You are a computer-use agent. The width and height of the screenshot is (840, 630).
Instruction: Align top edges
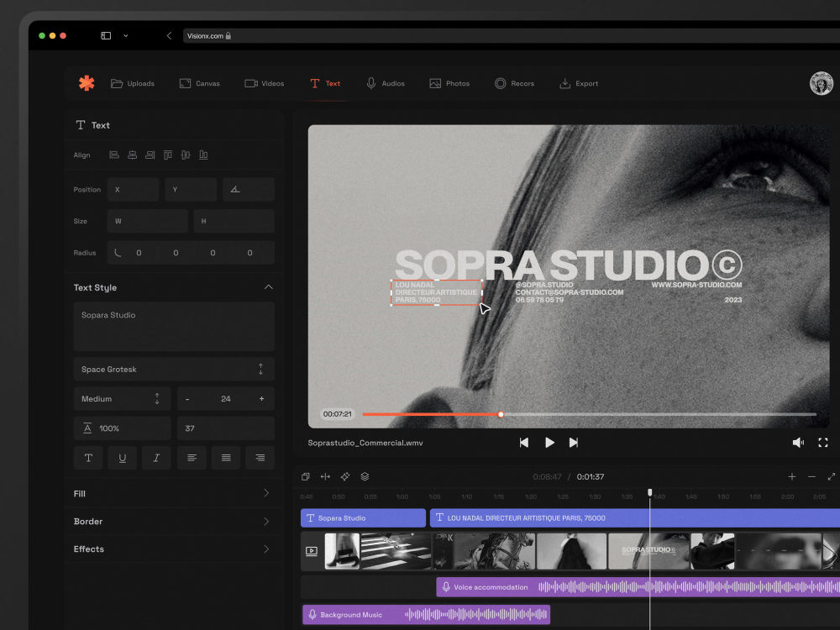[x=168, y=155]
